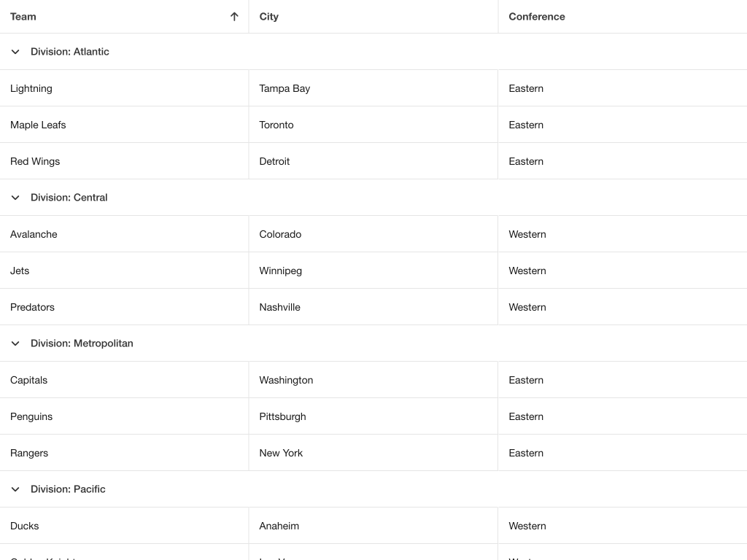Click the Team column header label
The height and width of the screenshot is (560, 747).
23,17
